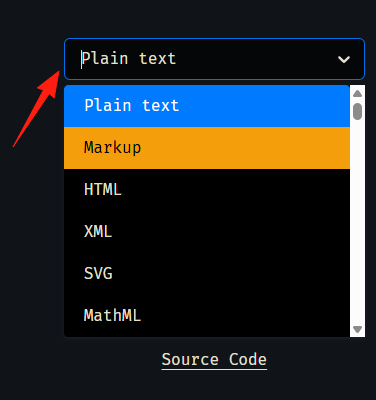The width and height of the screenshot is (376, 400).
Task: Select the MathML language entry
Action: [x=207, y=316]
